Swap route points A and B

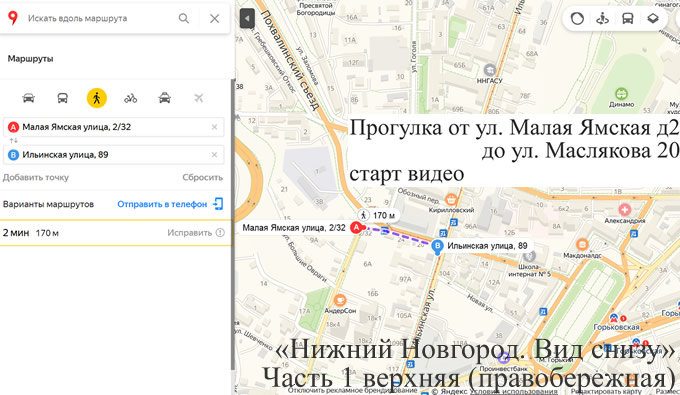[13, 140]
